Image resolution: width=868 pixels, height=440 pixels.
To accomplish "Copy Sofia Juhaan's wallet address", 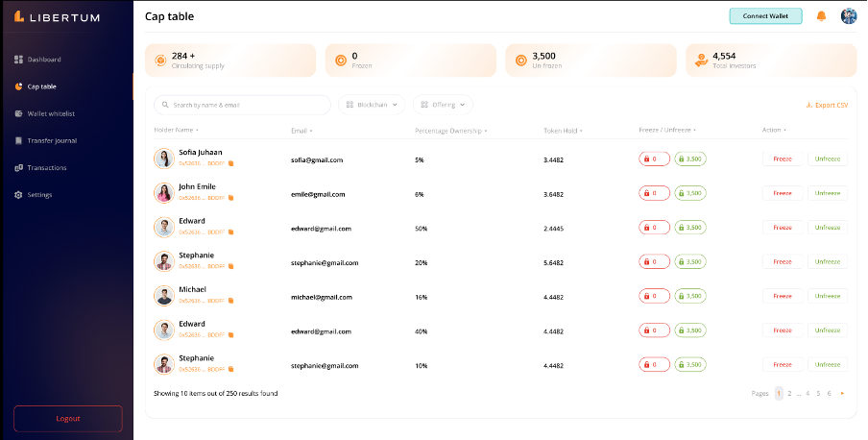I will coord(231,163).
